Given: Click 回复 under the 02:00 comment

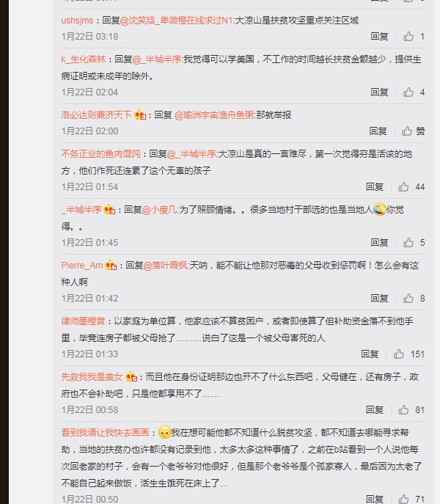Looking at the screenshot, I should (x=378, y=131).
